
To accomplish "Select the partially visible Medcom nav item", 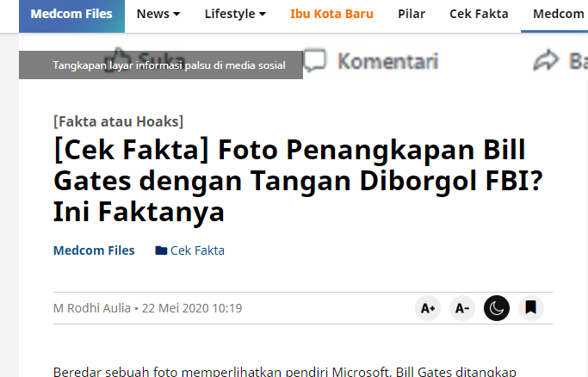I will [x=559, y=15].
